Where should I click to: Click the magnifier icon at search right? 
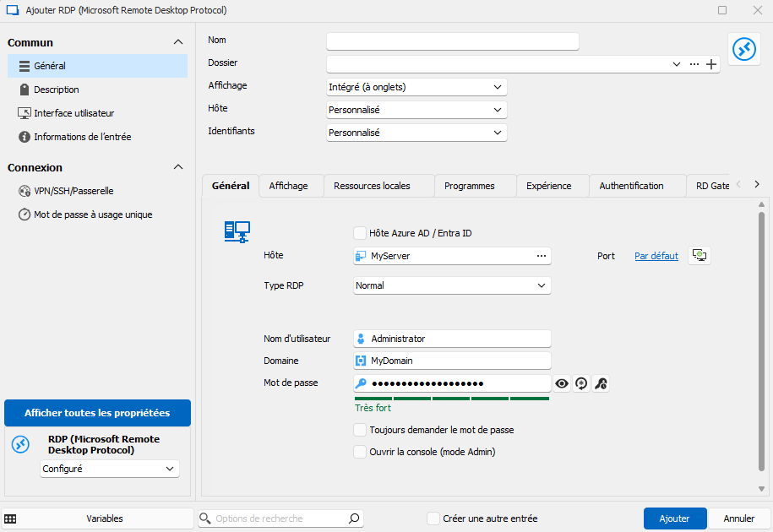coord(353,518)
